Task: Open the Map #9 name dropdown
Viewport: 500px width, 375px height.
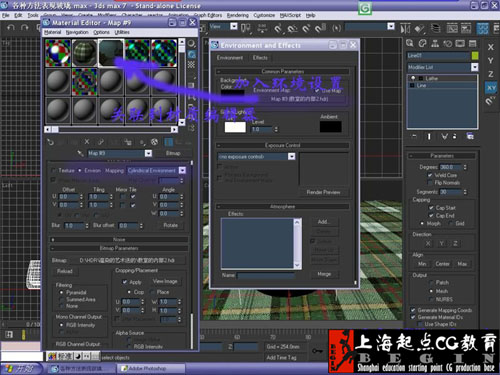Action: (x=148, y=153)
